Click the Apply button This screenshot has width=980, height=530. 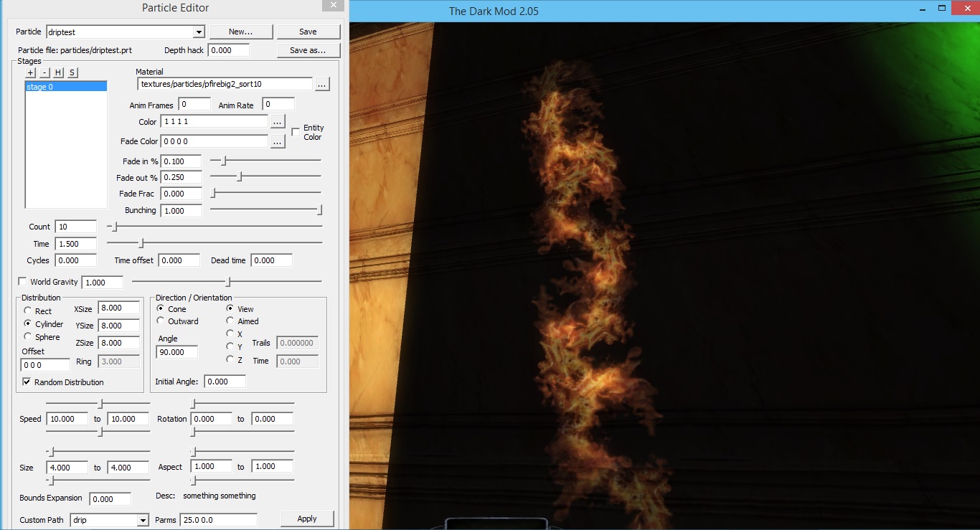pos(306,519)
